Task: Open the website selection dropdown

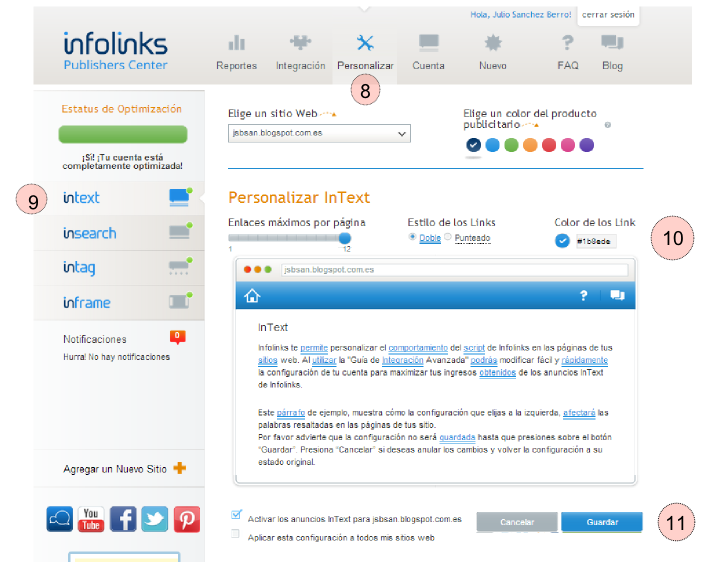Action: (x=319, y=133)
